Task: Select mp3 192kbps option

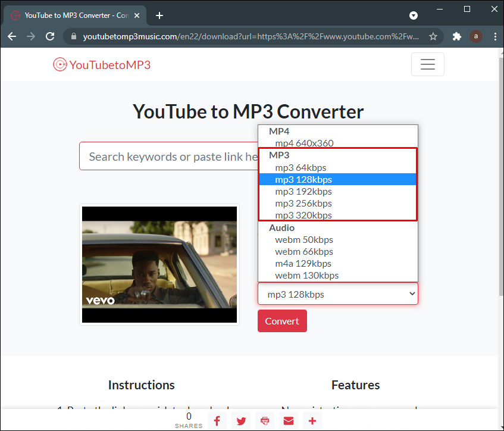Action: tap(337, 191)
